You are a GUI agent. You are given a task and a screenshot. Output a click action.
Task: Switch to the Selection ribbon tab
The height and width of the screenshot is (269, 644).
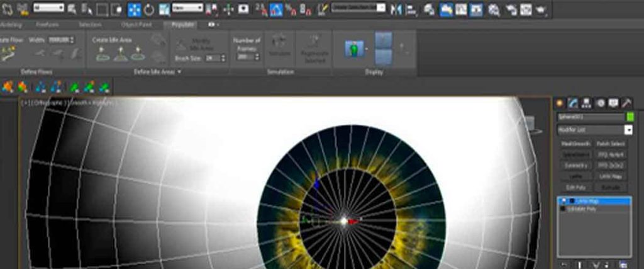pyautogui.click(x=90, y=25)
